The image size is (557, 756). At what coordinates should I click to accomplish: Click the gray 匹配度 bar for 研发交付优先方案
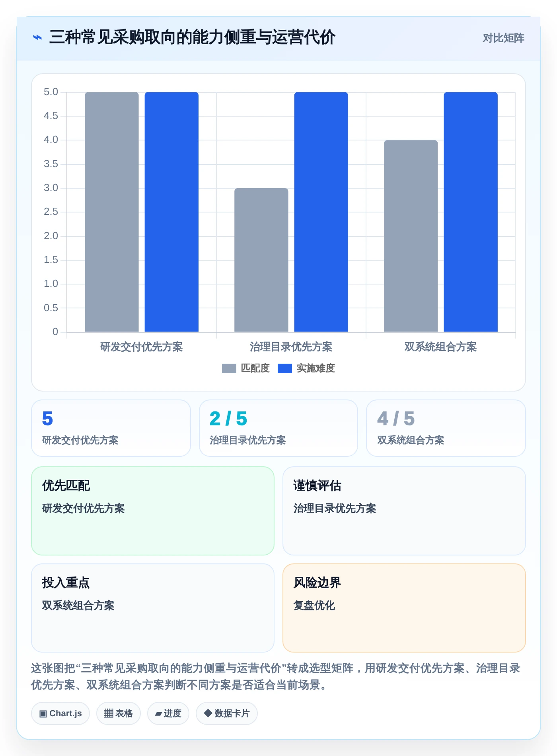click(x=112, y=212)
